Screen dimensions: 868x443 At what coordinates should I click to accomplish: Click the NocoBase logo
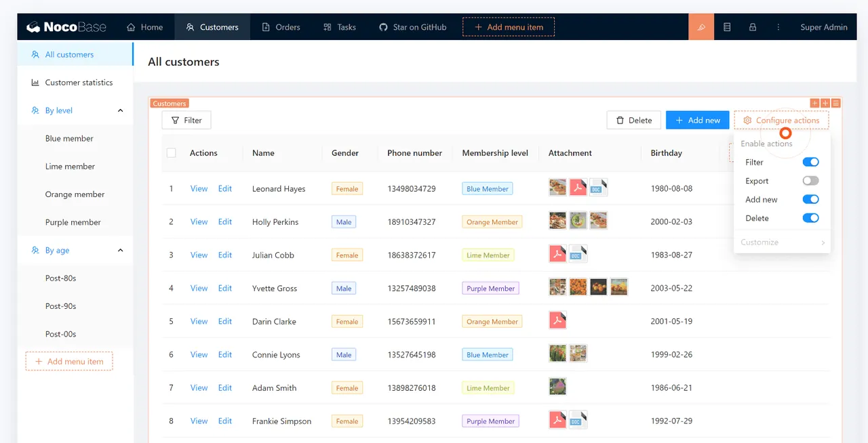[x=66, y=27]
